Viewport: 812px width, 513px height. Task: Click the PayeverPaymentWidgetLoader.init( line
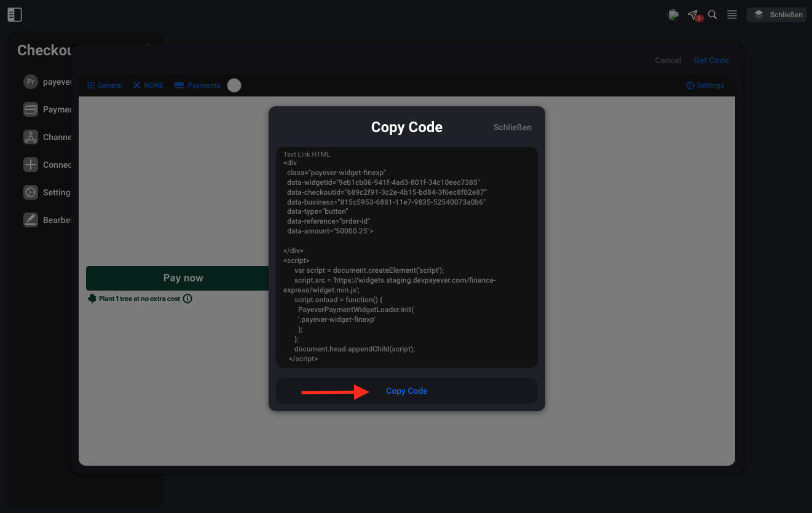point(356,310)
